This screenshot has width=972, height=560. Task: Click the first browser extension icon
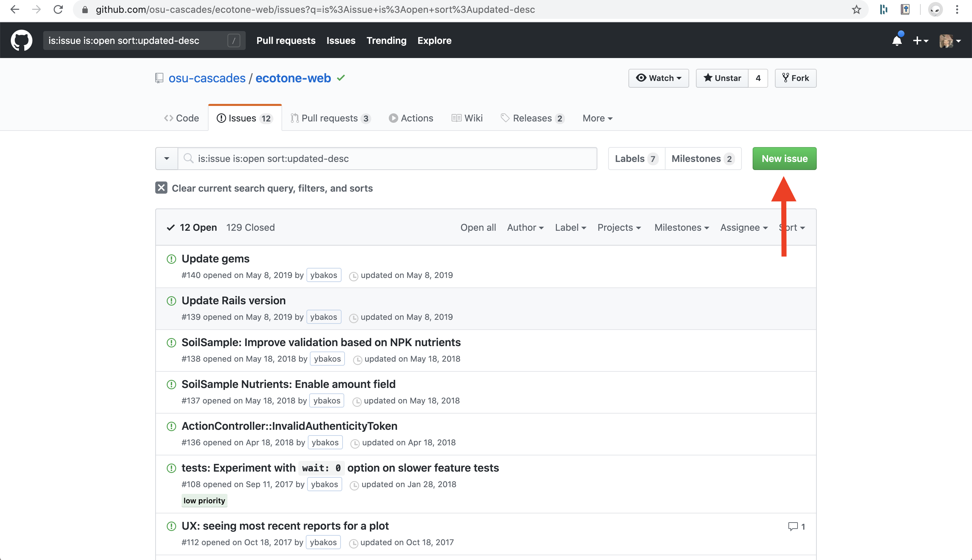coord(884,10)
